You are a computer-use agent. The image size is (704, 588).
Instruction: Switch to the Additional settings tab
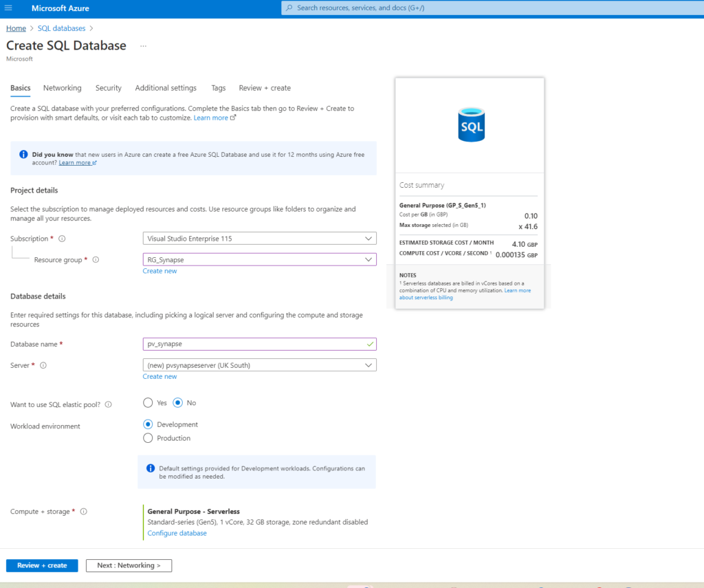166,88
